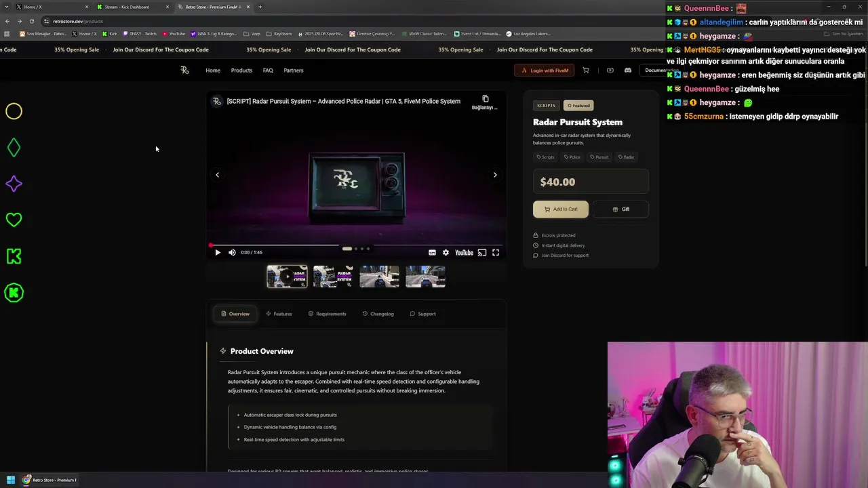
Task: Click the green diamond sidebar icon
Action: pos(14,148)
